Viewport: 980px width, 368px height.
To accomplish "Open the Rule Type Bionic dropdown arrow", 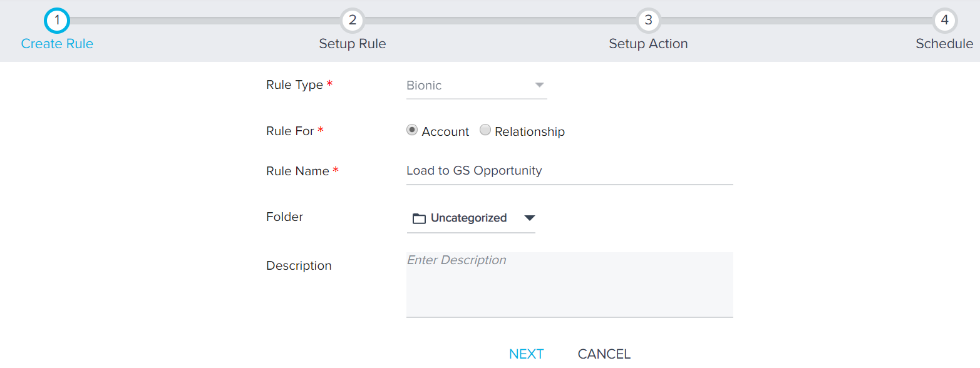I will tap(539, 85).
